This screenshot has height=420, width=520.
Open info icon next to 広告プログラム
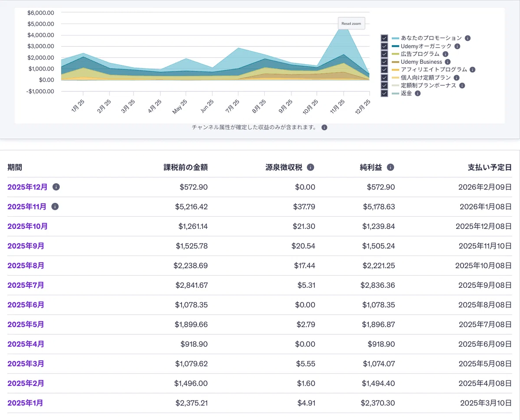point(445,54)
